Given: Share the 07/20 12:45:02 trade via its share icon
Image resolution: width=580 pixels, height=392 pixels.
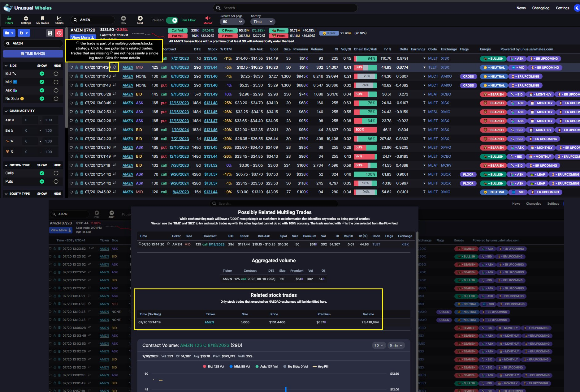Looking at the screenshot, I should click(76, 192).
